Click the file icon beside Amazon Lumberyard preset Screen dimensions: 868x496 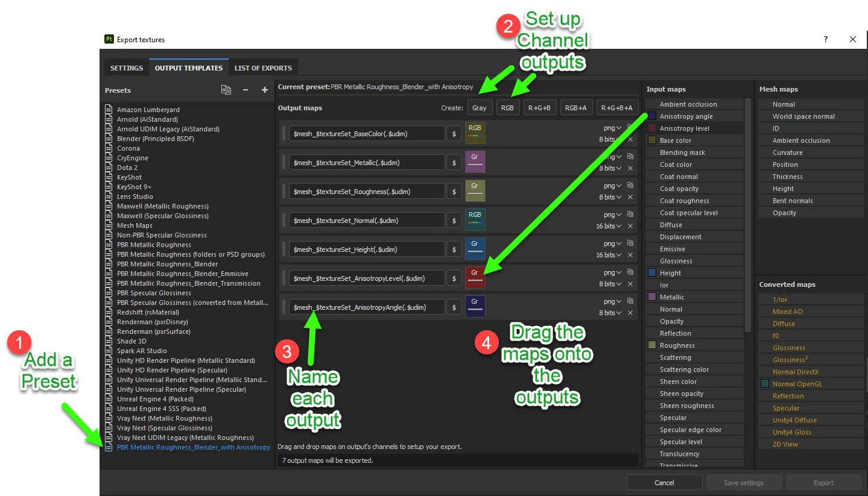(109, 110)
